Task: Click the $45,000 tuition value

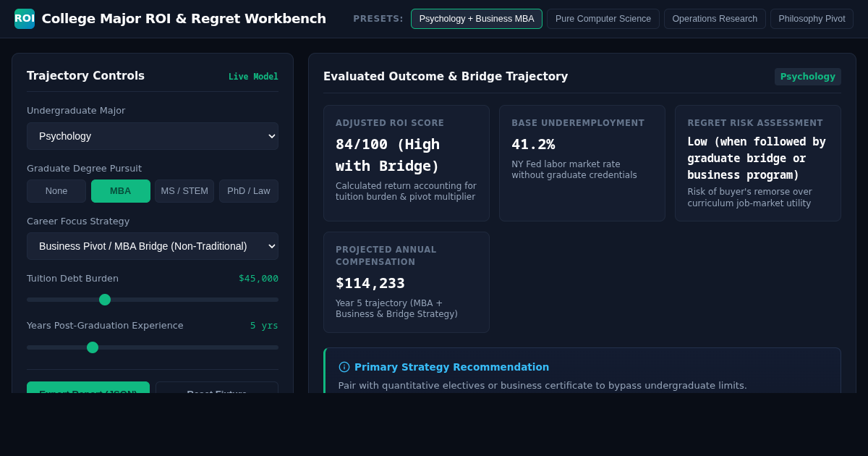Action: 258,279
